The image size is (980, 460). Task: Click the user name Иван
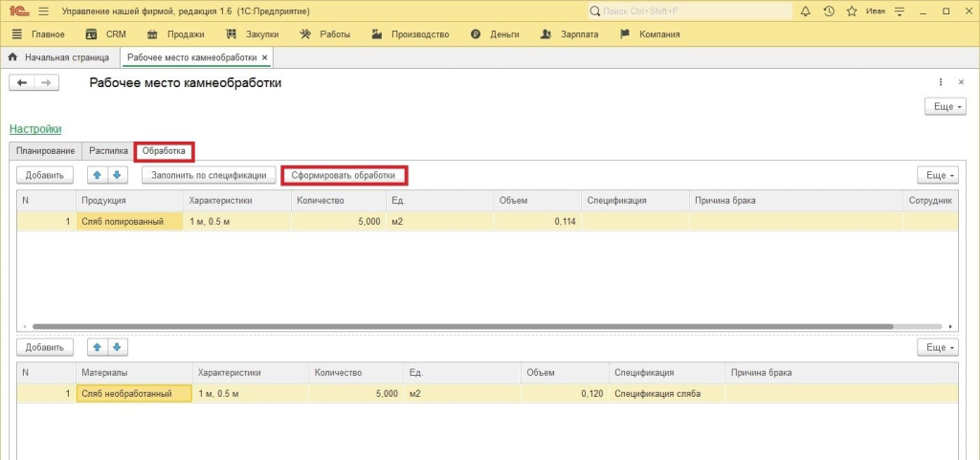pos(875,11)
